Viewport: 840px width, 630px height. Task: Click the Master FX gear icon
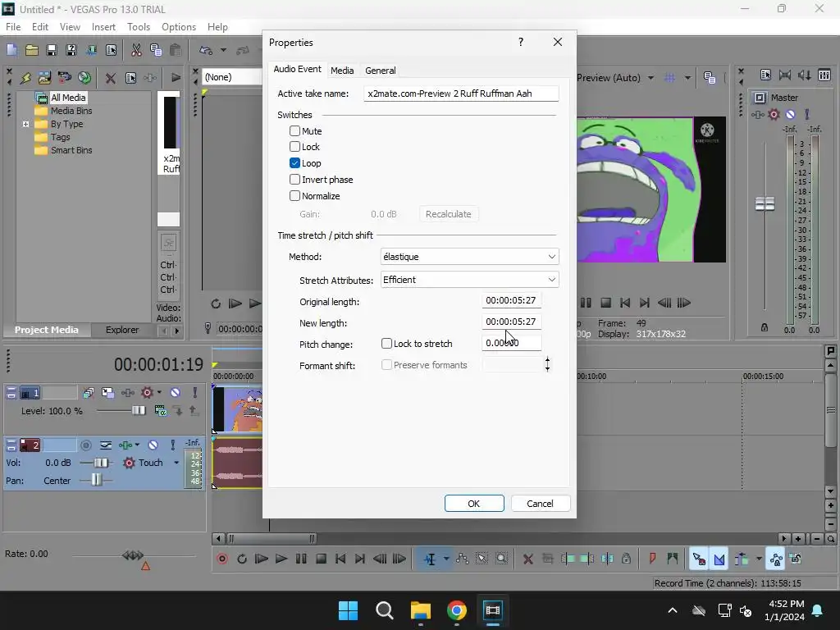tap(774, 114)
